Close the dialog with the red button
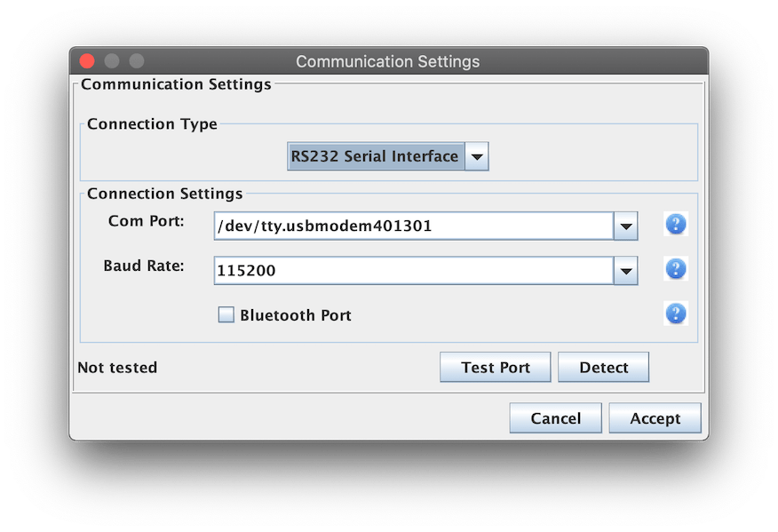The height and width of the screenshot is (532, 778). (x=87, y=61)
